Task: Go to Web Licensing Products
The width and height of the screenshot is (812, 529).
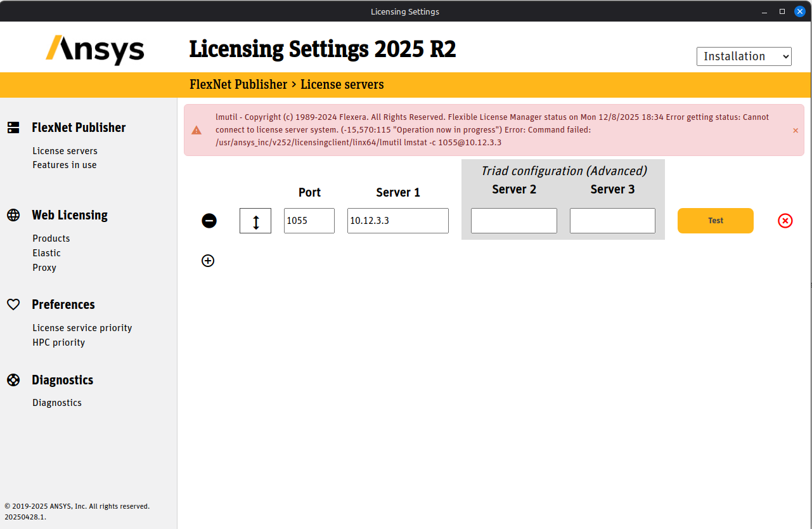Action: (x=51, y=238)
